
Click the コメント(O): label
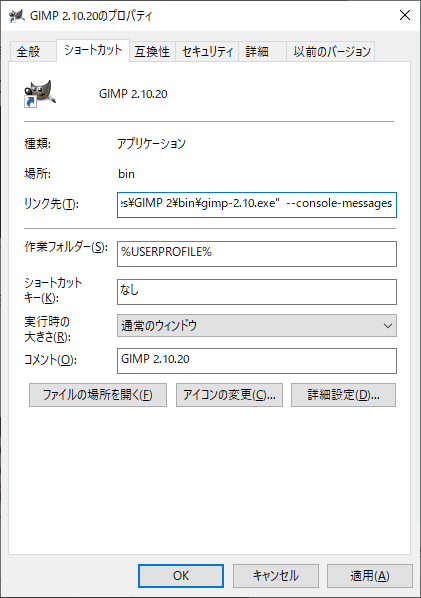(50, 360)
